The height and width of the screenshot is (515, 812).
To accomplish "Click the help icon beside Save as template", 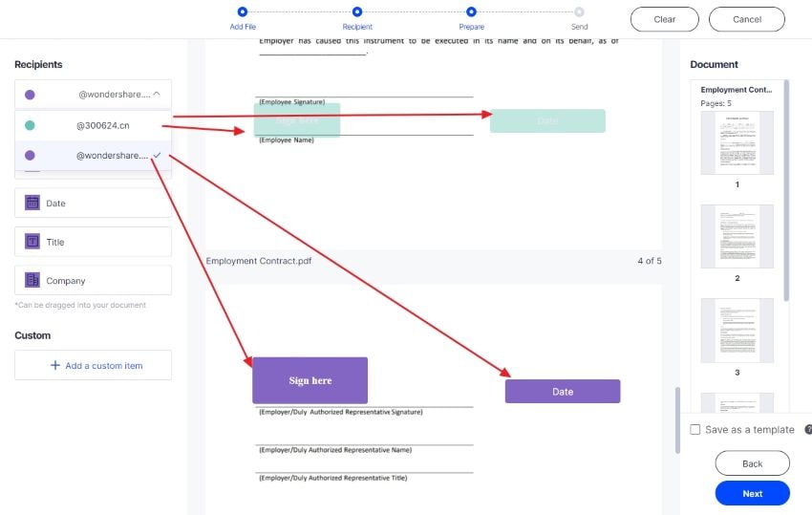I will (x=808, y=430).
